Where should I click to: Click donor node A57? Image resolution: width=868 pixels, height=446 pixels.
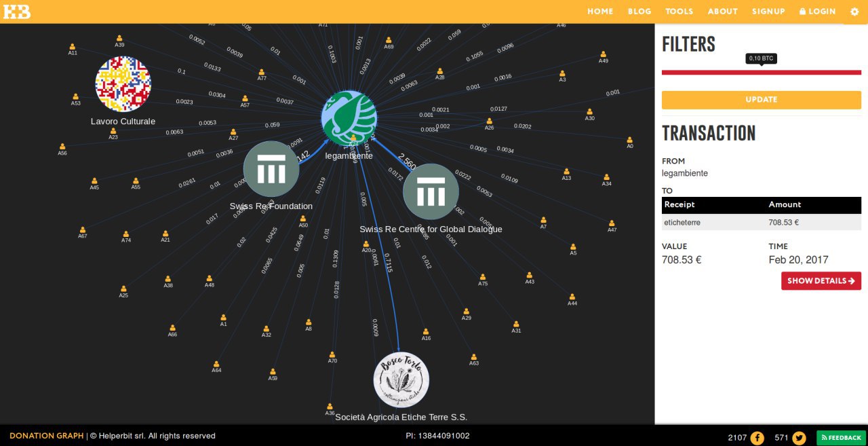click(245, 98)
